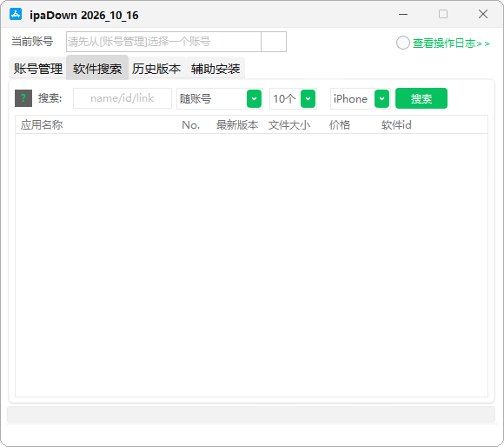This screenshot has width=504, height=447.
Task: Click the 文件大小 column header
Action: [289, 124]
